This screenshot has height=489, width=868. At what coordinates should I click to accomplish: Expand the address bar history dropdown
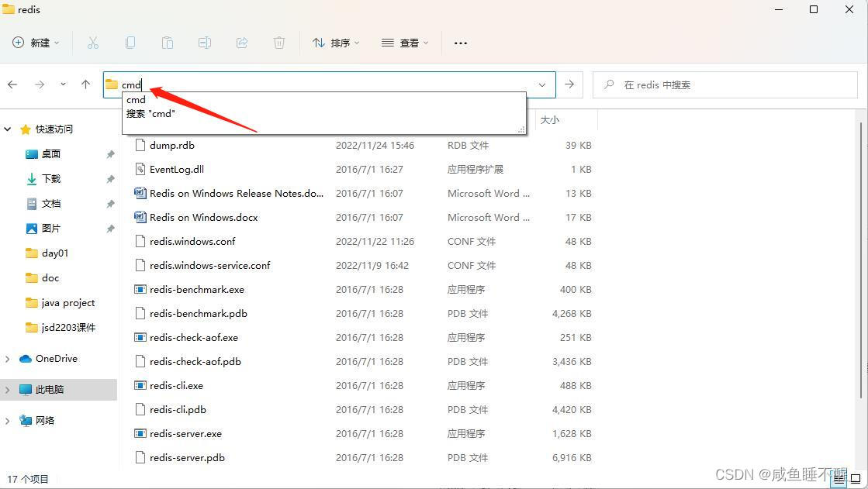[542, 84]
